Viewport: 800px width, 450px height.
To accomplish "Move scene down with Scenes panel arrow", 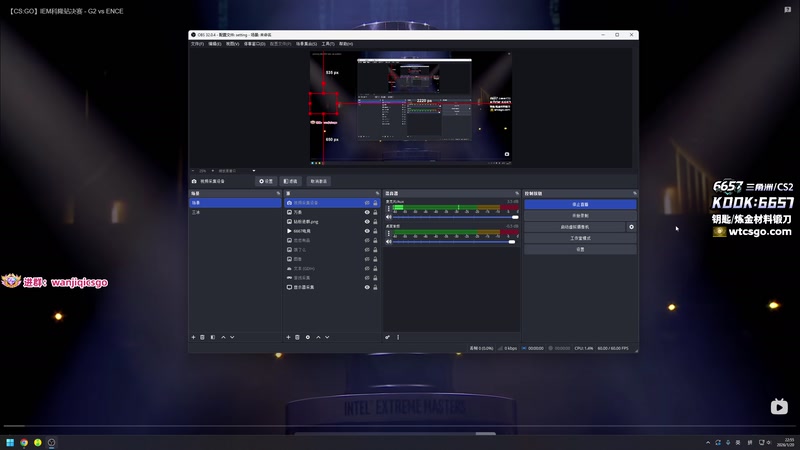I will pos(232,337).
